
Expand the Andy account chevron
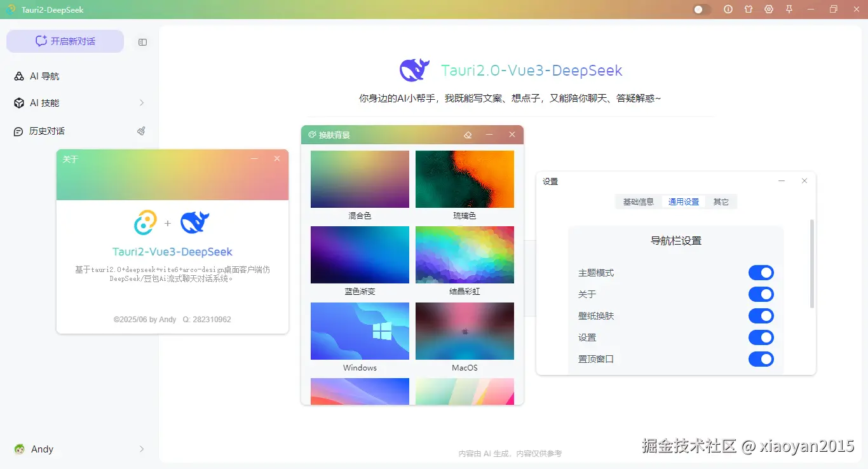tap(141, 449)
